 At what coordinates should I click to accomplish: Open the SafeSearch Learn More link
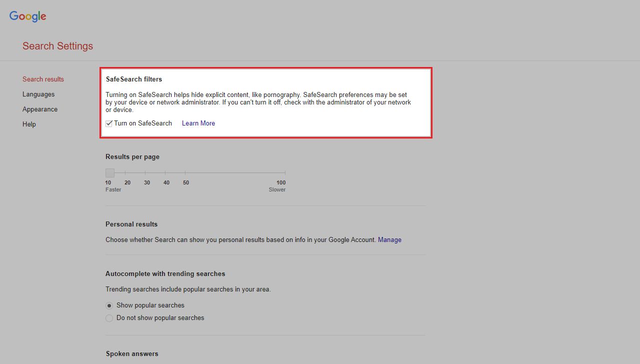click(x=198, y=123)
